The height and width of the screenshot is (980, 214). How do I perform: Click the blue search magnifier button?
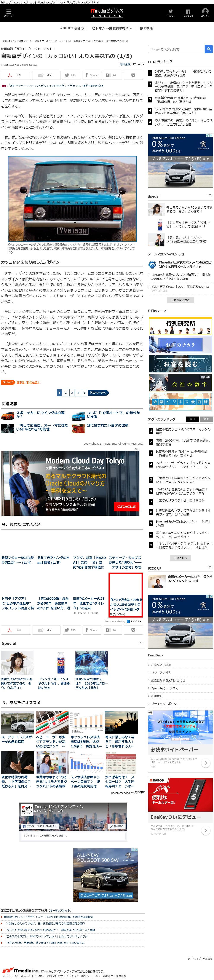pos(209,49)
